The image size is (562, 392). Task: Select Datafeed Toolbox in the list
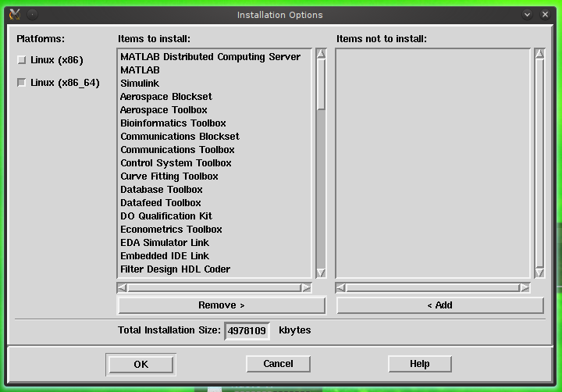coord(214,202)
